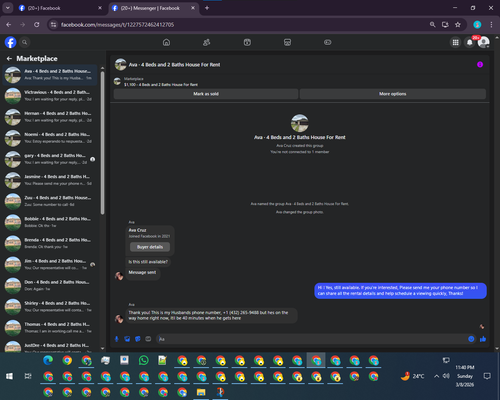Image resolution: width=500 pixels, height=400 pixels.
Task: Choose a sticker from the sticker icon
Action: click(x=138, y=339)
